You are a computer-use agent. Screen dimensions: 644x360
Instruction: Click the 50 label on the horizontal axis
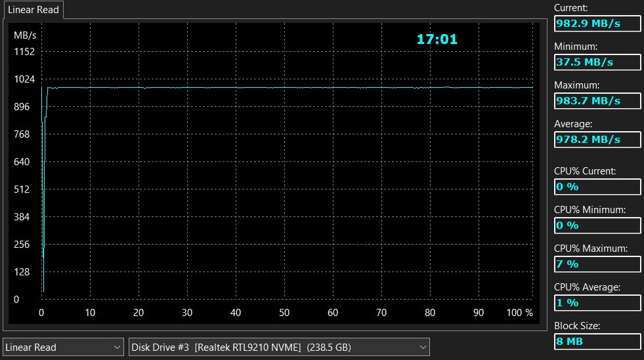pos(284,313)
